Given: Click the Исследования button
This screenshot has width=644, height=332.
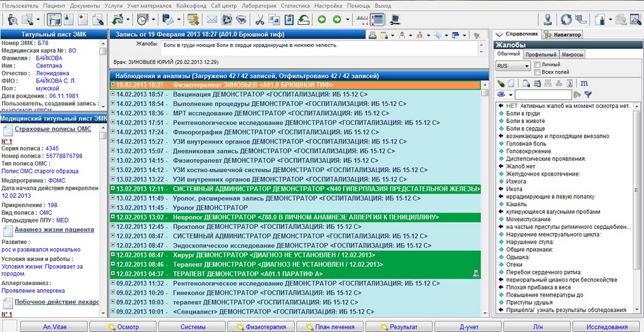Looking at the screenshot, I should (x=606, y=327).
